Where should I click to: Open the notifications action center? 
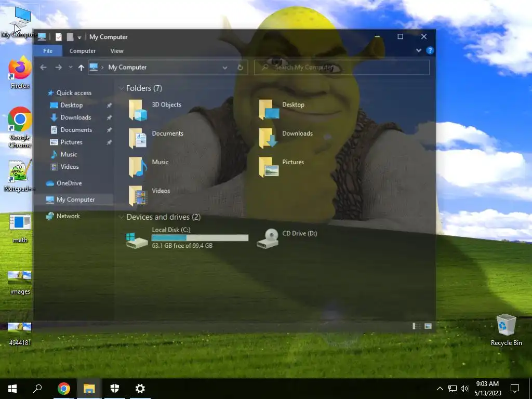coord(515,389)
